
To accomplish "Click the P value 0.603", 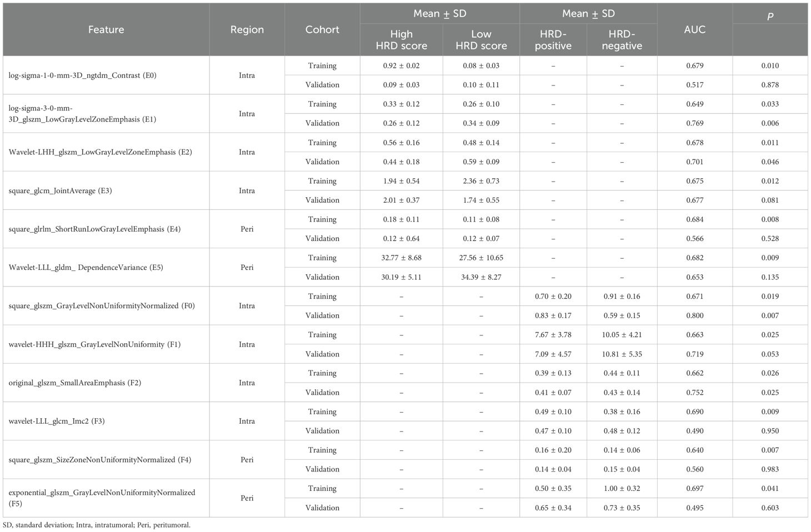I will tap(770, 508).
